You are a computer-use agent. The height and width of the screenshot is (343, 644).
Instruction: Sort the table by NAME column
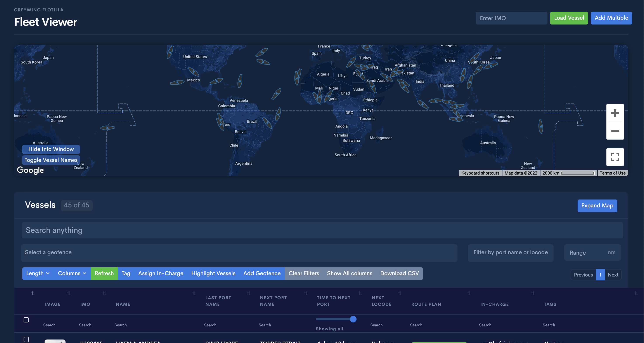194,293
